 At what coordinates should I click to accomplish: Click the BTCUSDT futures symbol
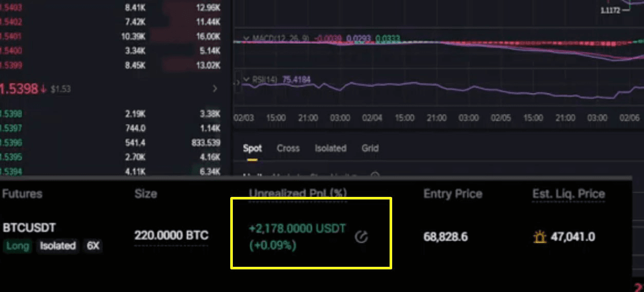(29, 228)
